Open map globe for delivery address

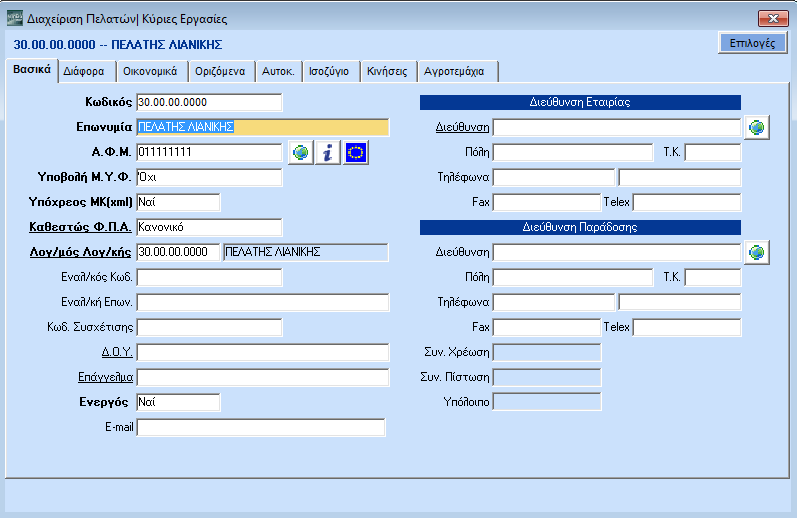point(757,252)
